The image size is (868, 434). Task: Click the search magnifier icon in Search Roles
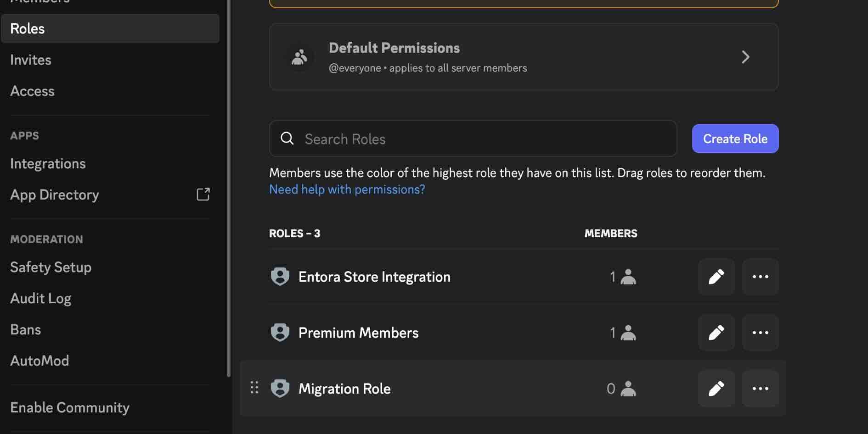point(287,138)
